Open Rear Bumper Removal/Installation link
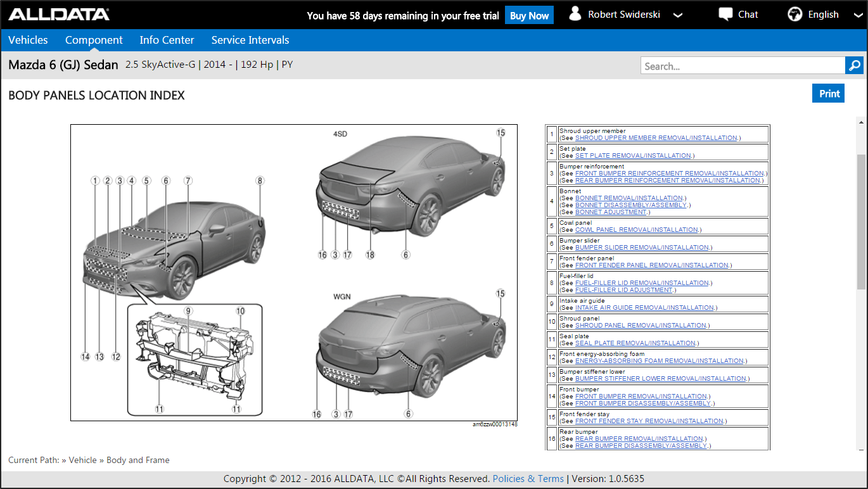 tap(639, 439)
